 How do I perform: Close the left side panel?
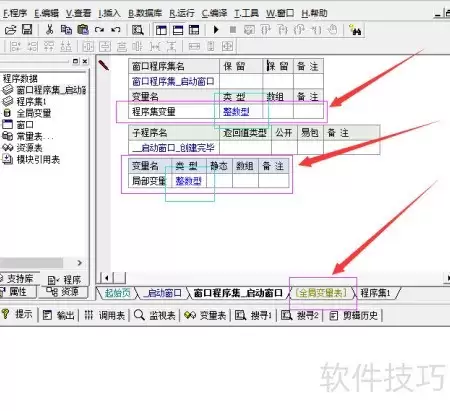(x=85, y=61)
